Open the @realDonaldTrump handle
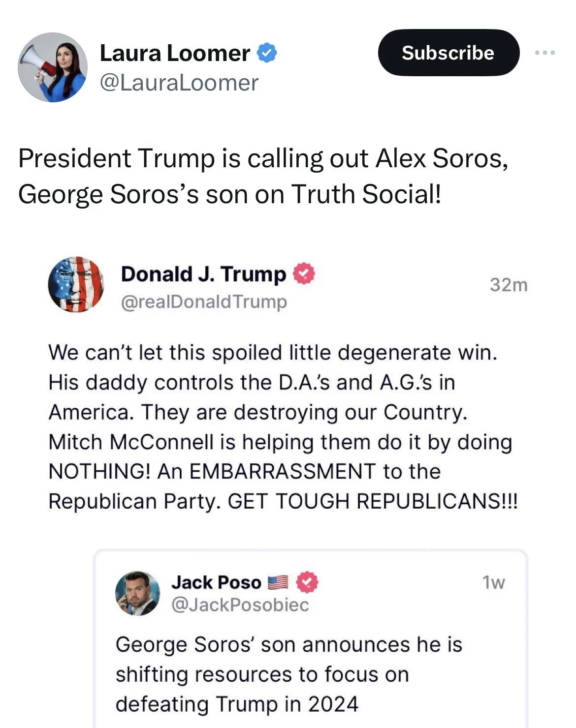576x728 pixels. click(x=204, y=302)
